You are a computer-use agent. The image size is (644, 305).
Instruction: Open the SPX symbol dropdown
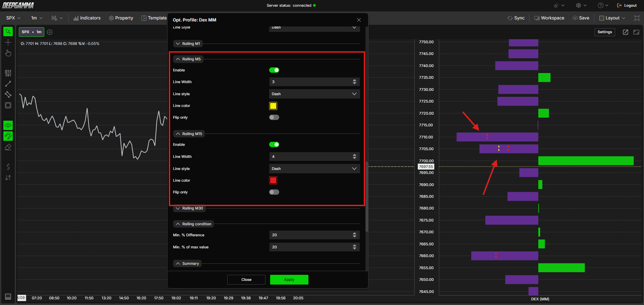[13, 18]
